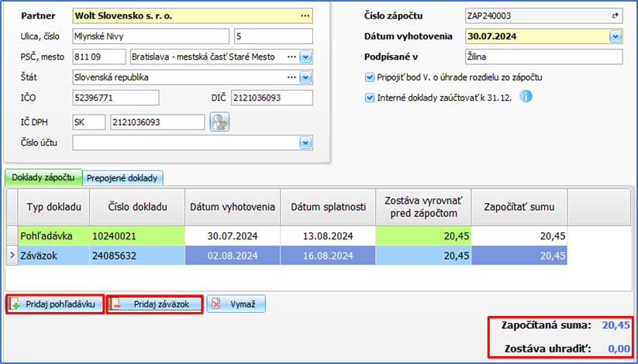Viewport: 638px width, 364px height.
Task: Click the arrow icon in Číslo zápočtu field
Action: tap(616, 15)
